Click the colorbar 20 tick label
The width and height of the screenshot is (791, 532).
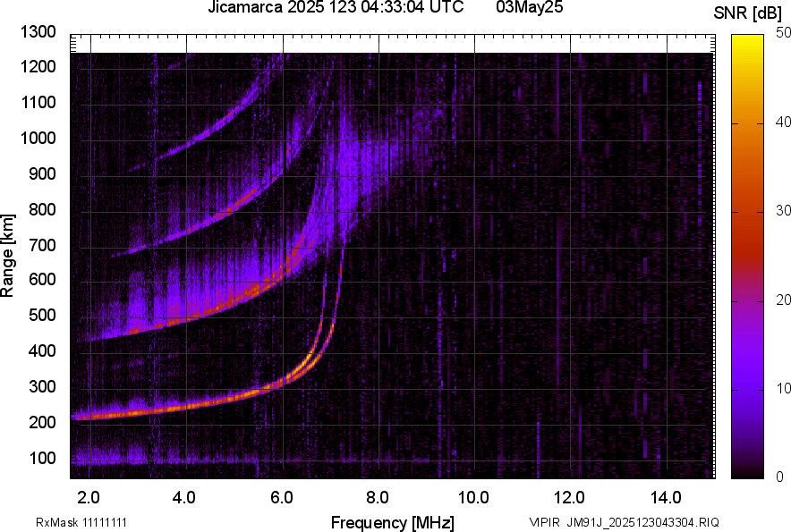pyautogui.click(x=783, y=300)
